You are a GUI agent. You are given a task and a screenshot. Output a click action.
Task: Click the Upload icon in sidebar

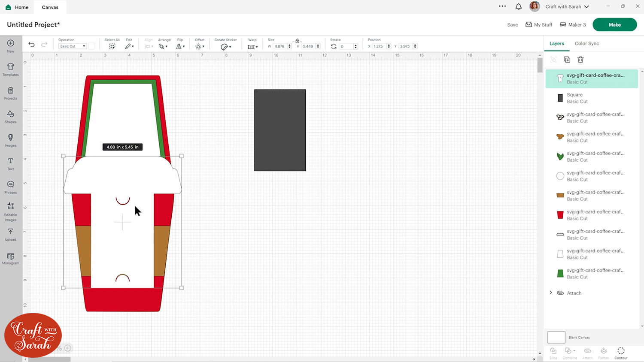click(11, 234)
